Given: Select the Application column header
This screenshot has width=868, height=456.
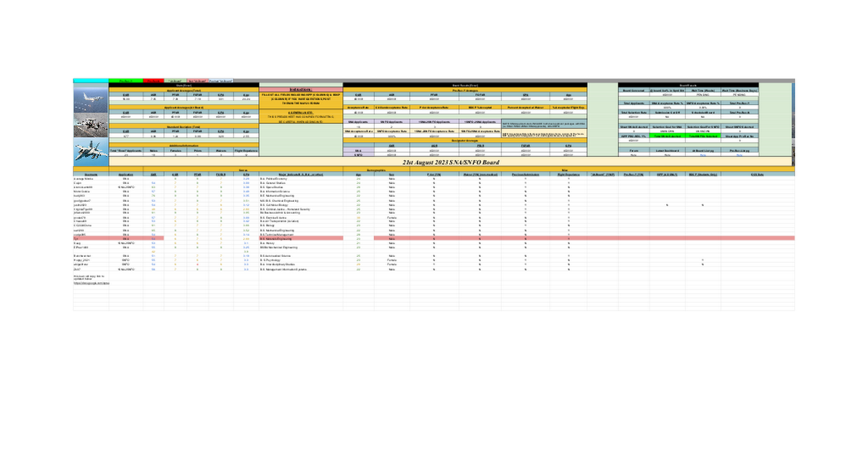Looking at the screenshot, I should [126, 174].
